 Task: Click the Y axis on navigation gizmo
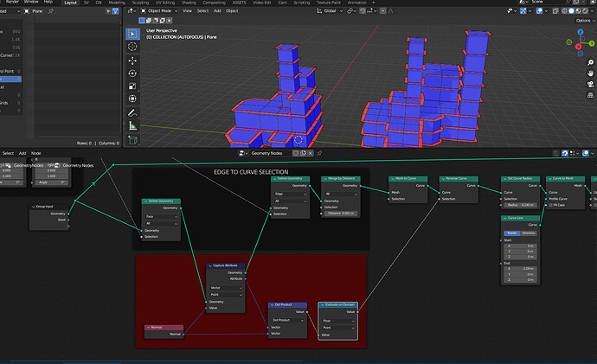coord(592,44)
